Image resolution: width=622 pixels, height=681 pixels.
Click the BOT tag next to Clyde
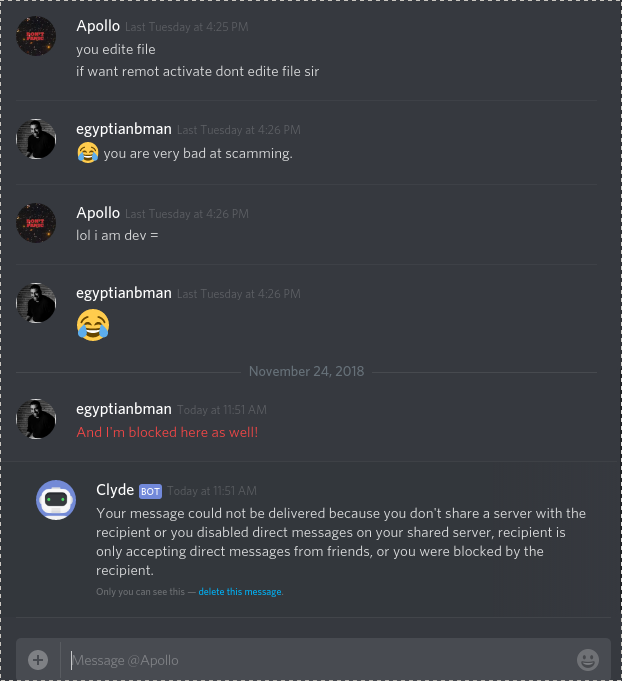click(x=150, y=491)
